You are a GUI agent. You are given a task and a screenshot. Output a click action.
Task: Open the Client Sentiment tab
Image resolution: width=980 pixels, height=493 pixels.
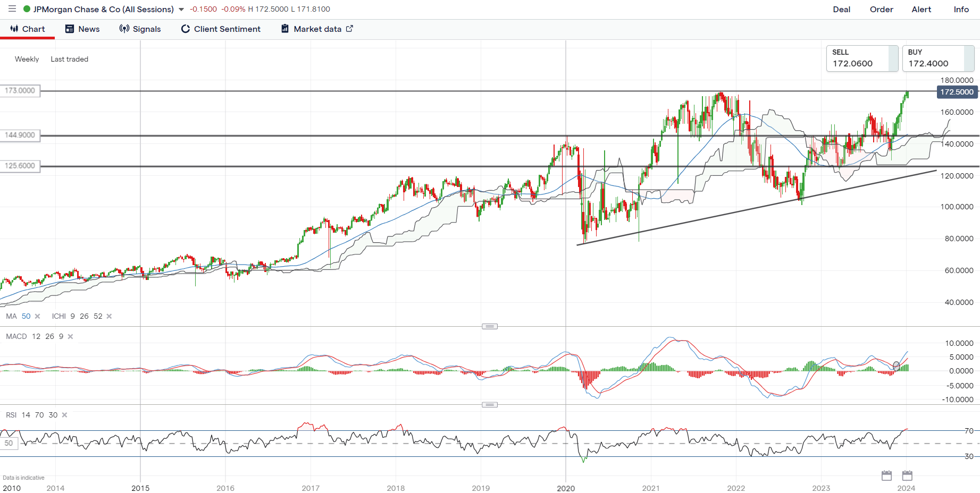(221, 29)
